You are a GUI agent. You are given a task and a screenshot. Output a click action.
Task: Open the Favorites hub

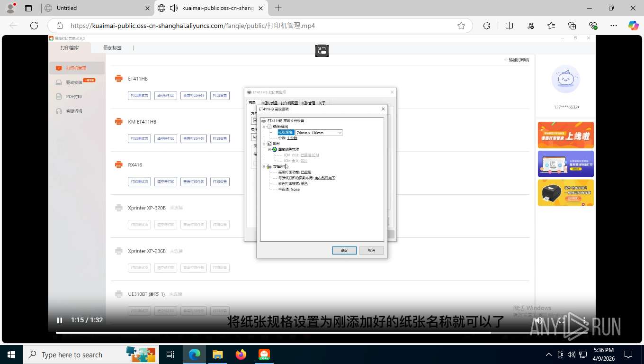point(551,26)
